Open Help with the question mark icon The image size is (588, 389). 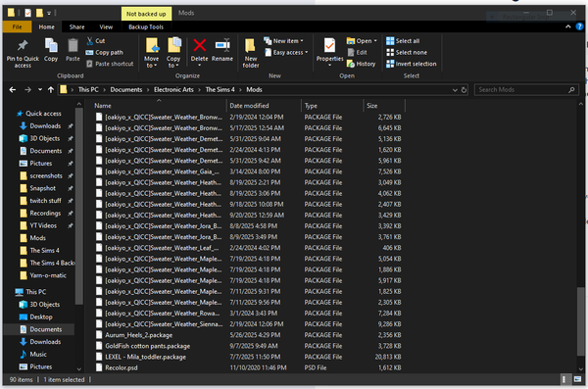579,26
